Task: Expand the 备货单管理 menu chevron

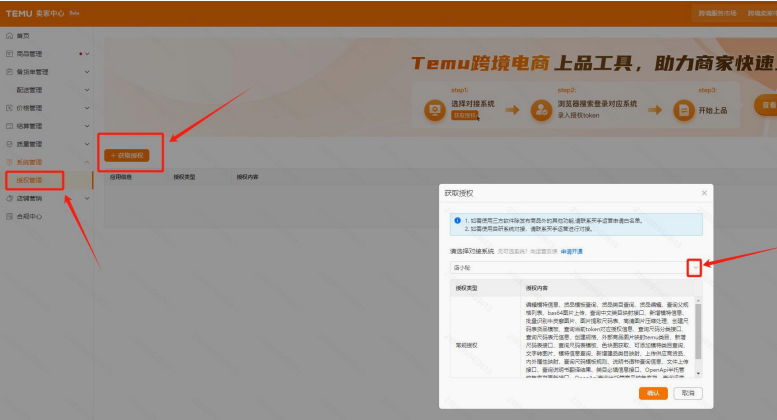Action: coord(87,72)
